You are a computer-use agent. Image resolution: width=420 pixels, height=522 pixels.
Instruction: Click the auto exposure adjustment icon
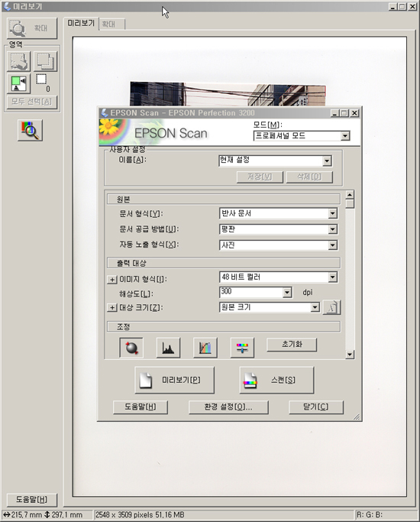point(131,348)
